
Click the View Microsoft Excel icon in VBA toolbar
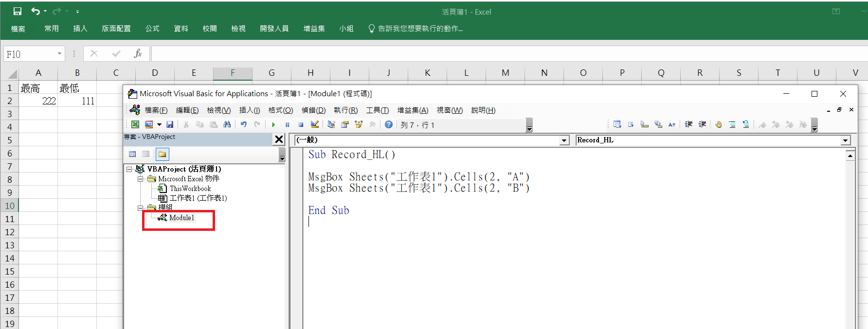(135, 124)
